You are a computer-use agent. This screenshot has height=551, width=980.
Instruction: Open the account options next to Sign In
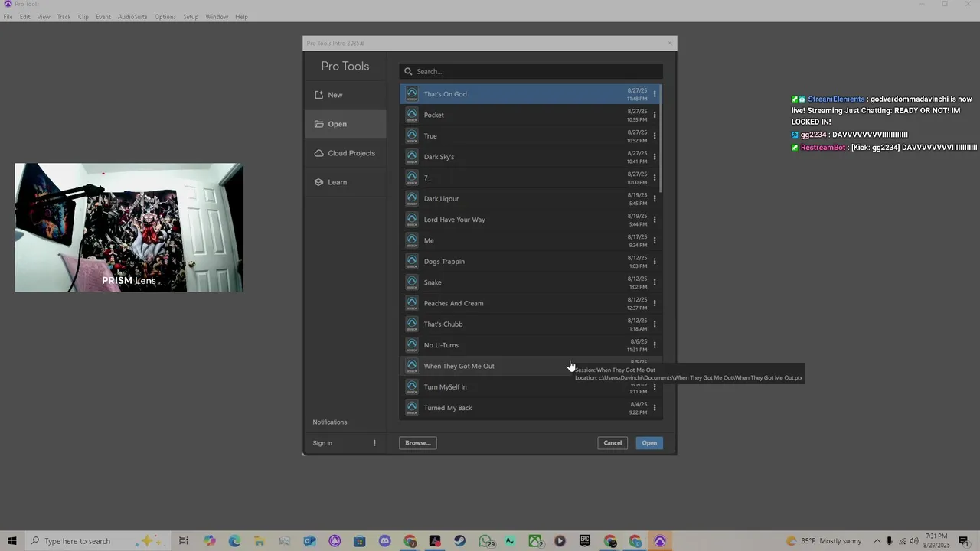pos(374,443)
